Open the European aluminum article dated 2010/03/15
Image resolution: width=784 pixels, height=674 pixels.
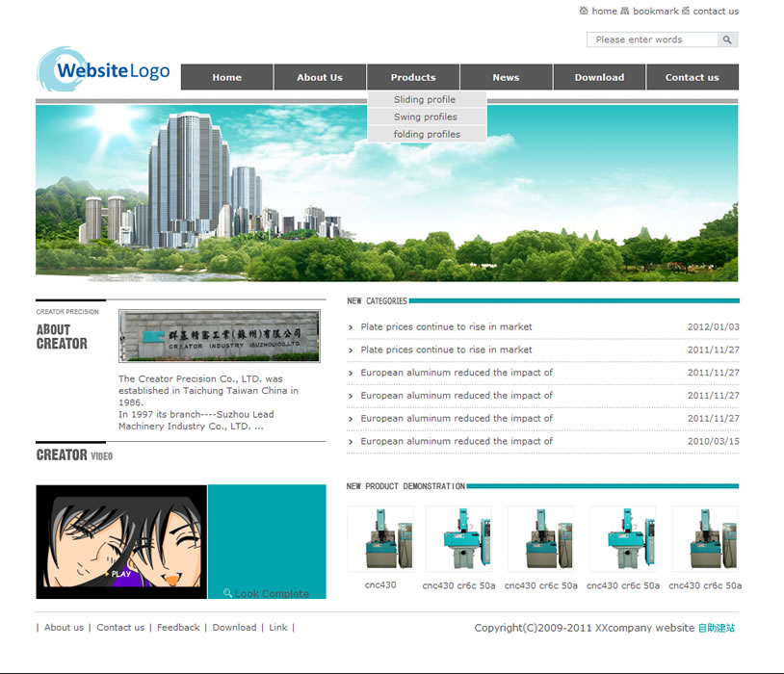click(457, 441)
